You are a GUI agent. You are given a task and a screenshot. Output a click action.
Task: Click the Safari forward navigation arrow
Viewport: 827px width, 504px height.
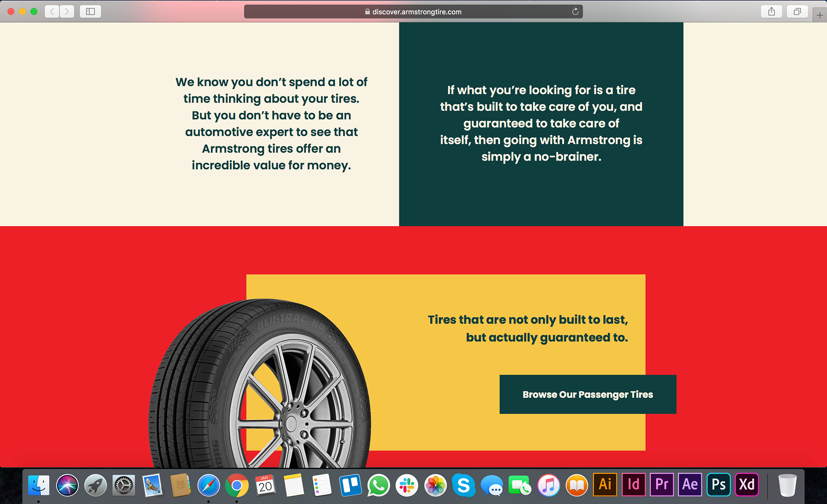point(67,12)
